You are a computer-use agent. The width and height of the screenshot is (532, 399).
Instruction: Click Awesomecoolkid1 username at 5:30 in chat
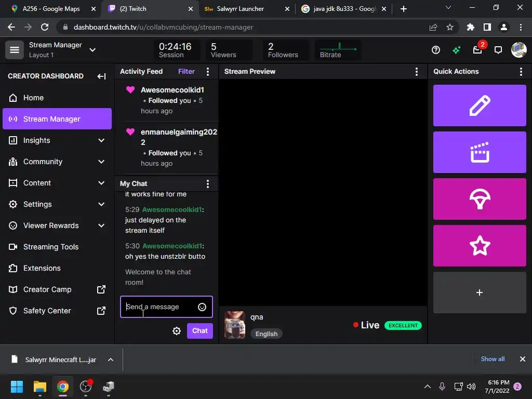click(172, 246)
